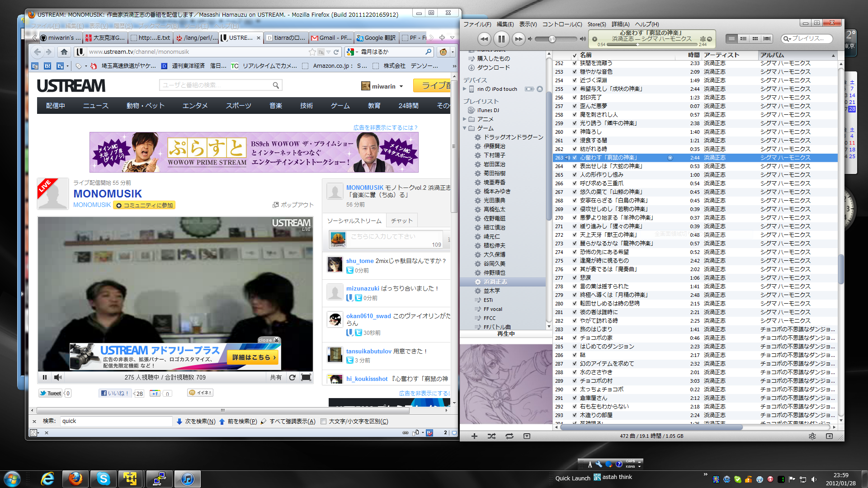This screenshot has width=868, height=488.
Task: Toggle shuffle in iTunes
Action: (491, 436)
